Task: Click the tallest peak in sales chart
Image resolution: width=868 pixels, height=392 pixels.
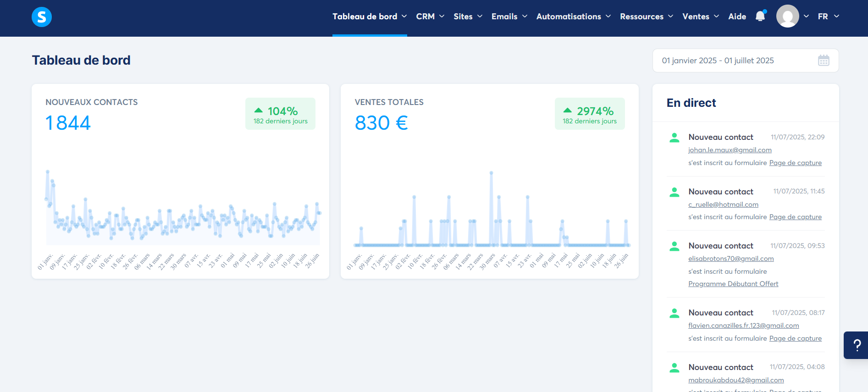Action: (x=491, y=173)
